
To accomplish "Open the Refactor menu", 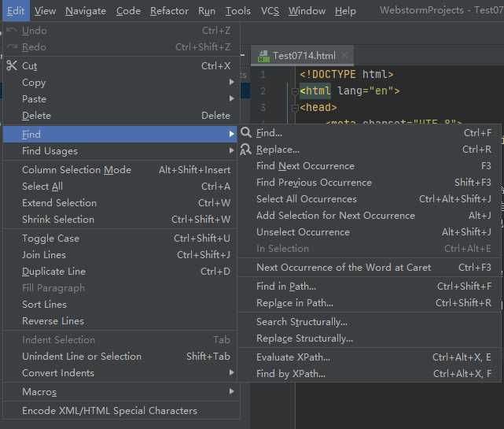I will click(169, 11).
